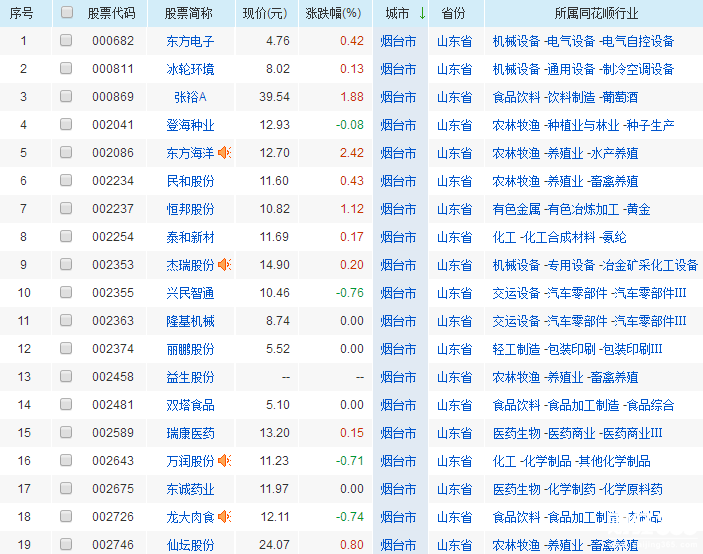Screen dimensions: 703x554
Task: Select checkbox for stock 002041
Action: 66,124
